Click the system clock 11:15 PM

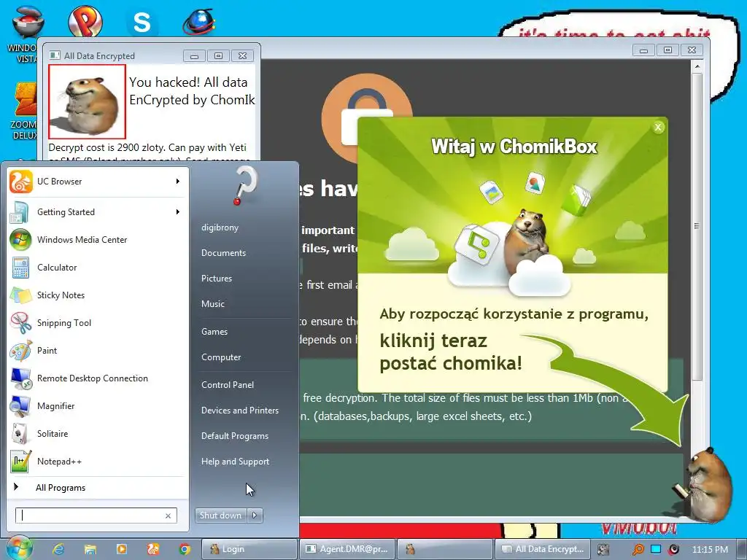click(x=710, y=549)
